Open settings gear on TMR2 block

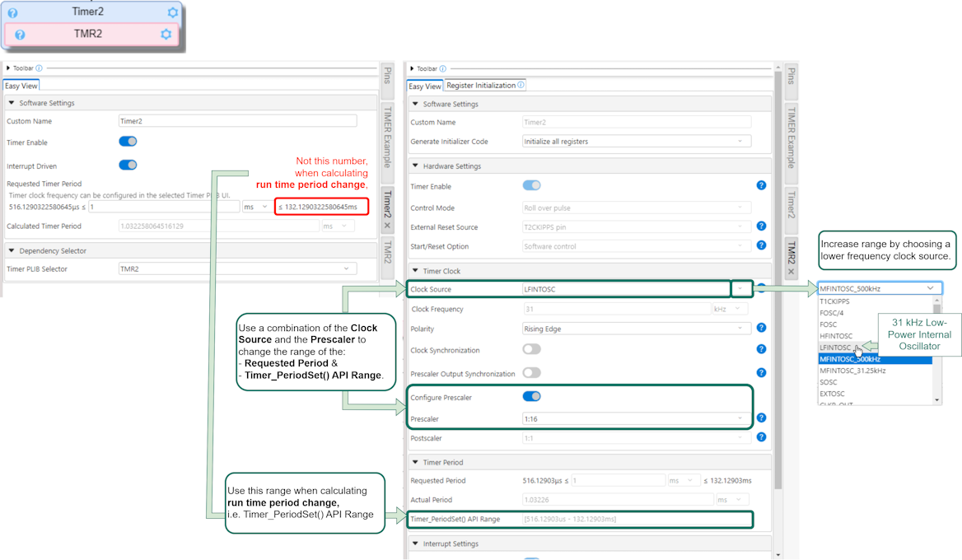(x=166, y=35)
